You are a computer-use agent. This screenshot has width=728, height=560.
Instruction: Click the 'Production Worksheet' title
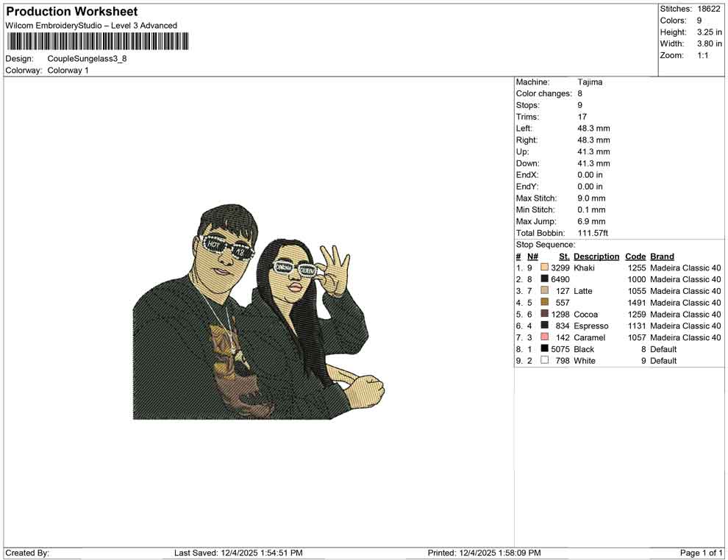click(72, 12)
